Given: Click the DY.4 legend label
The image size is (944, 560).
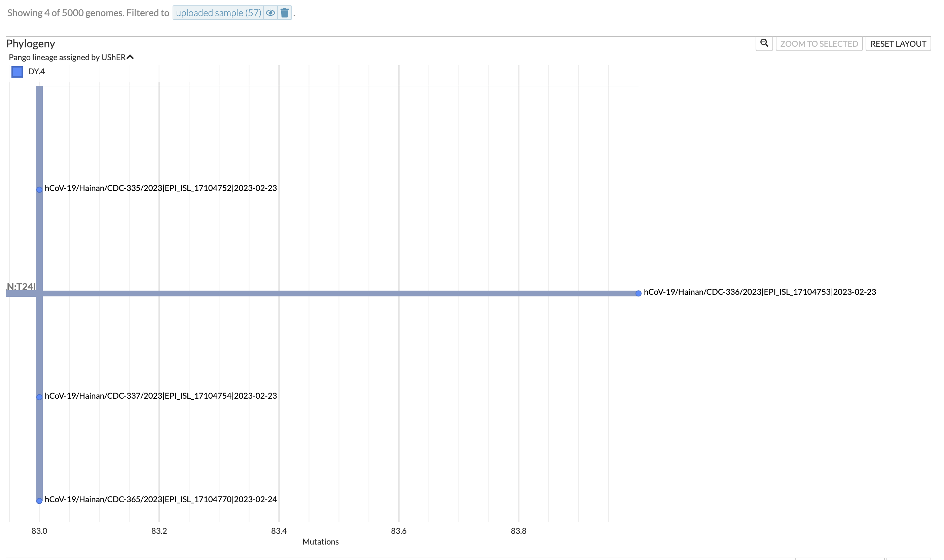Looking at the screenshot, I should (36, 72).
